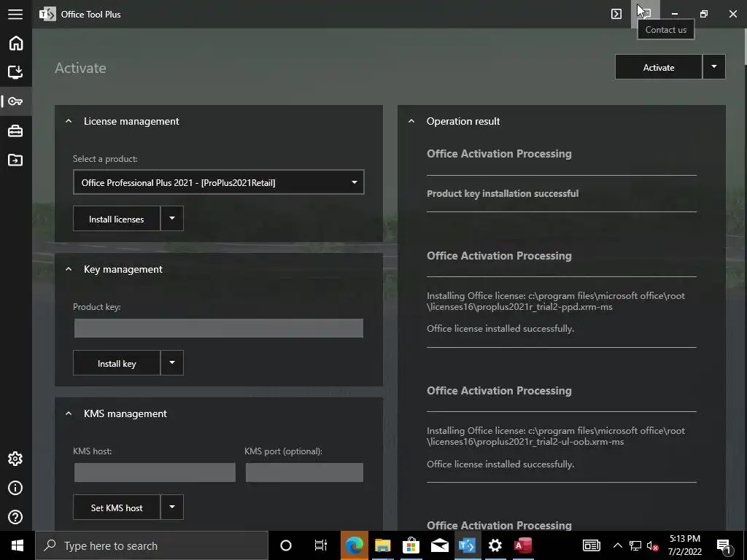The height and width of the screenshot is (560, 747).
Task: Open the Activate button dropdown arrow
Action: 713,67
